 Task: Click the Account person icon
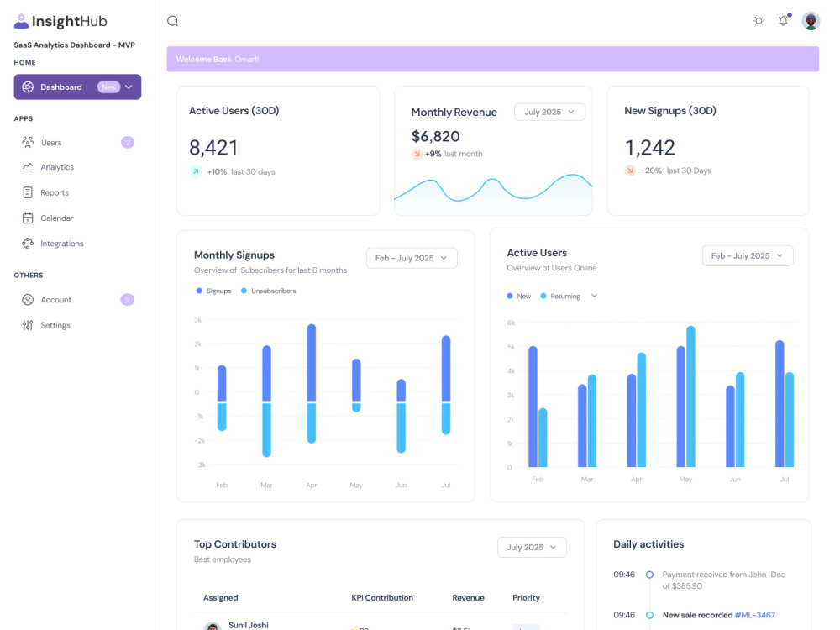[x=28, y=300]
